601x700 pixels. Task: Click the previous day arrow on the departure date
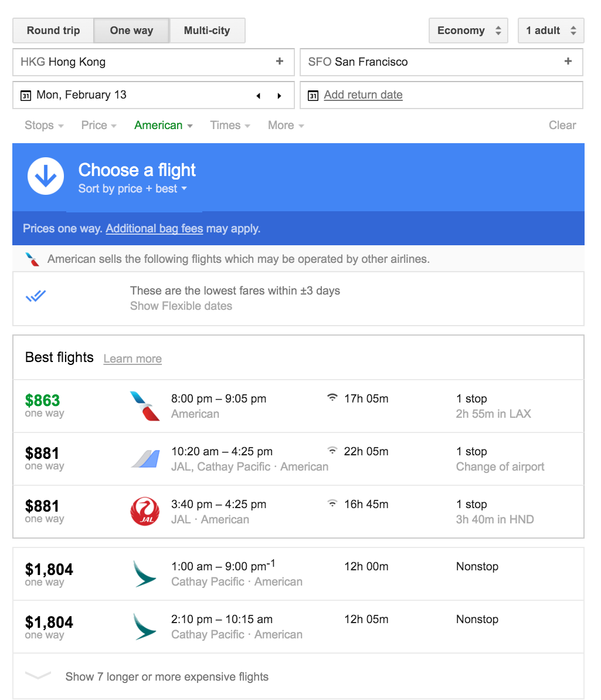[x=258, y=96]
